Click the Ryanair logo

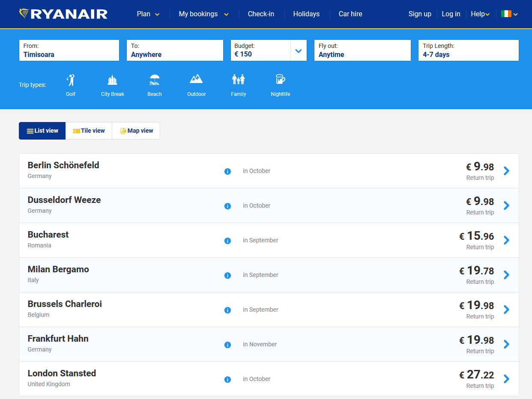63,14
